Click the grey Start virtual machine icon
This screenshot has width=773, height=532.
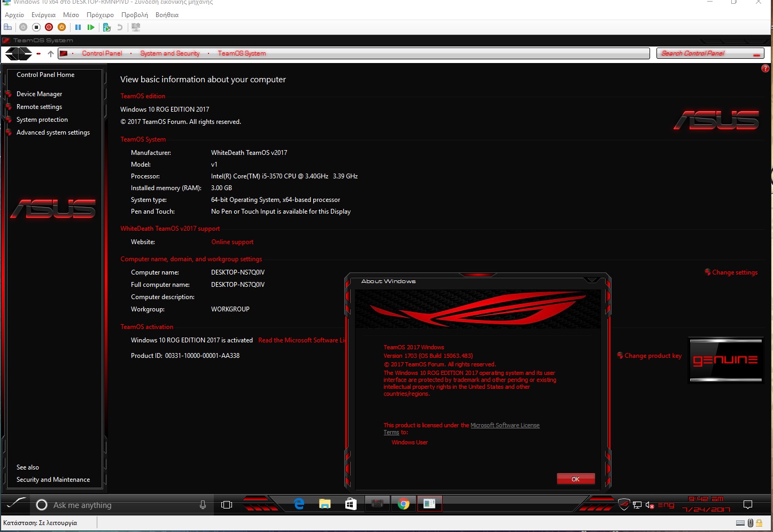(x=24, y=27)
